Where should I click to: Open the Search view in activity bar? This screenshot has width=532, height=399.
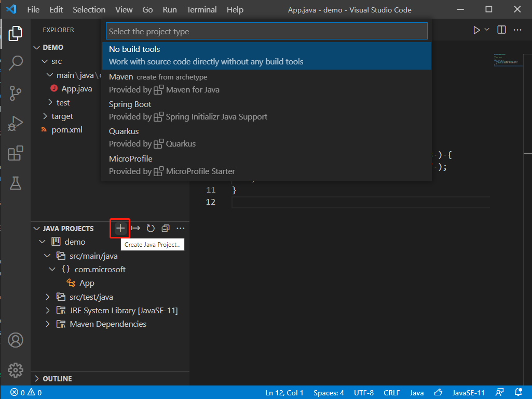click(x=16, y=63)
